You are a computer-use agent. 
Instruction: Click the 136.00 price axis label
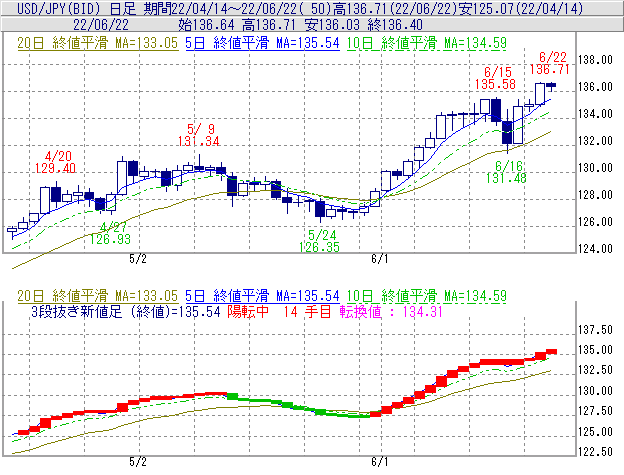click(x=595, y=87)
